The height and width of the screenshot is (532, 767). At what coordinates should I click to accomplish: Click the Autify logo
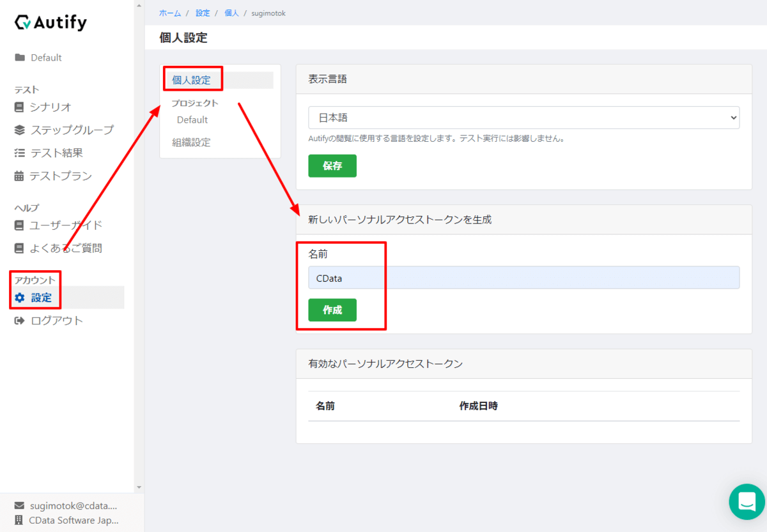pos(50,23)
